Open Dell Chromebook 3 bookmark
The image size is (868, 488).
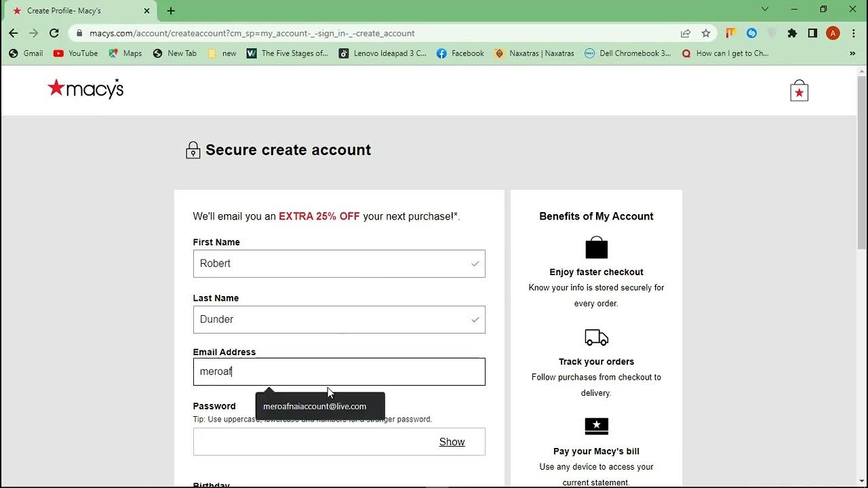pos(628,53)
